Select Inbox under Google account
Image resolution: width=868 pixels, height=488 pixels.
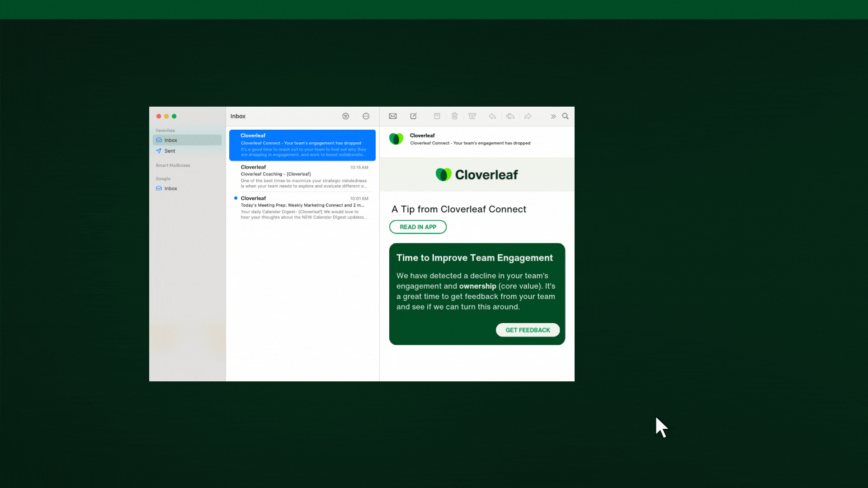[x=171, y=188]
